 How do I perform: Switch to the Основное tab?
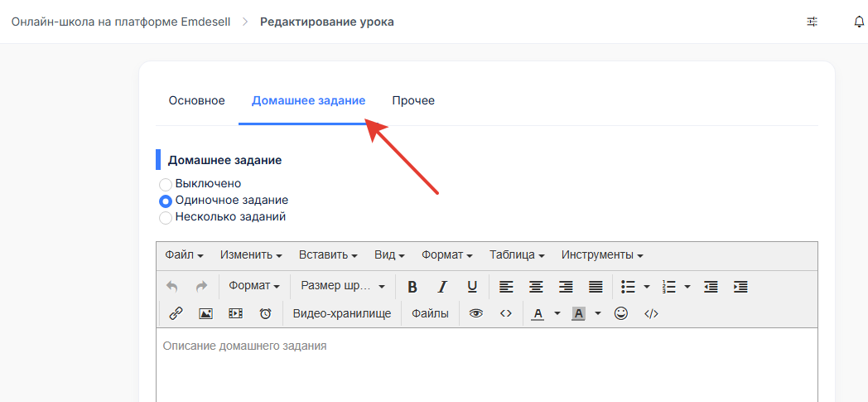tap(197, 101)
